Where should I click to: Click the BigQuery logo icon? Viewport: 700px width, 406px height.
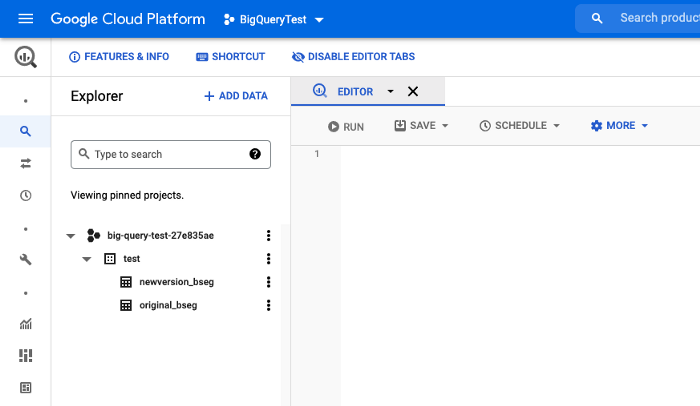pyautogui.click(x=25, y=57)
